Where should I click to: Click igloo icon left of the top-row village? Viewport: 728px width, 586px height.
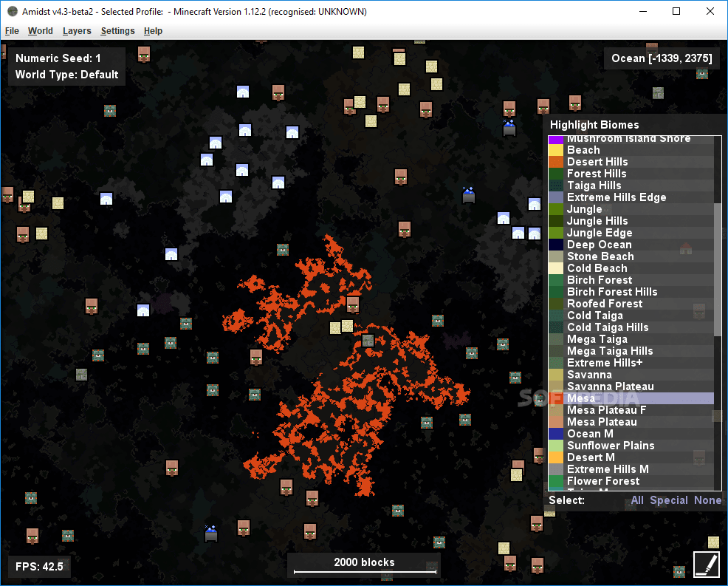pos(243,92)
